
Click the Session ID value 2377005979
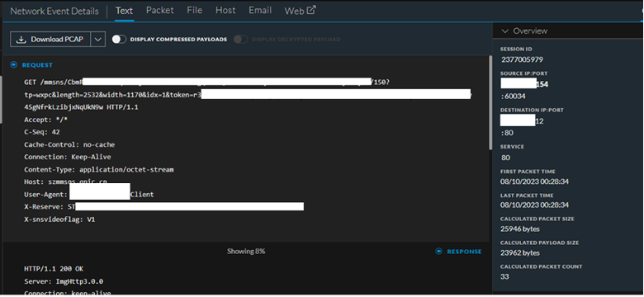coord(522,60)
